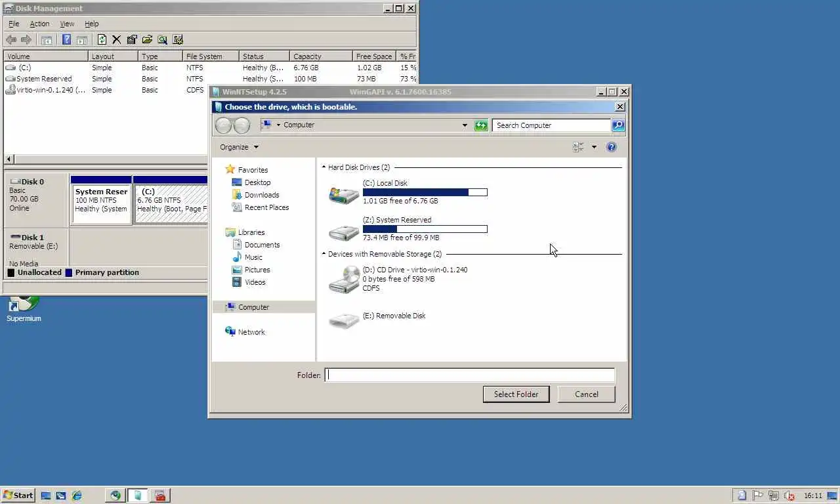Viewport: 840px width, 504px height.
Task: Click the Back arrow in Disk Management toolbar
Action: click(11, 40)
